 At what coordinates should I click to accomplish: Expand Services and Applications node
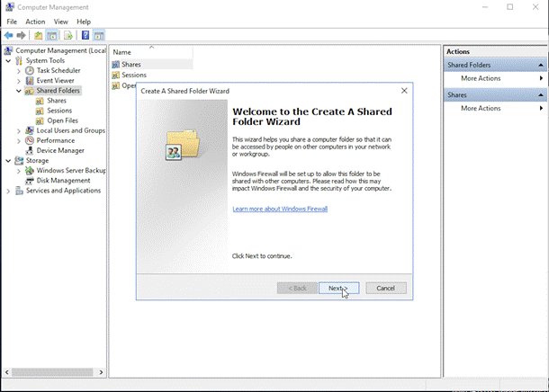(8, 192)
